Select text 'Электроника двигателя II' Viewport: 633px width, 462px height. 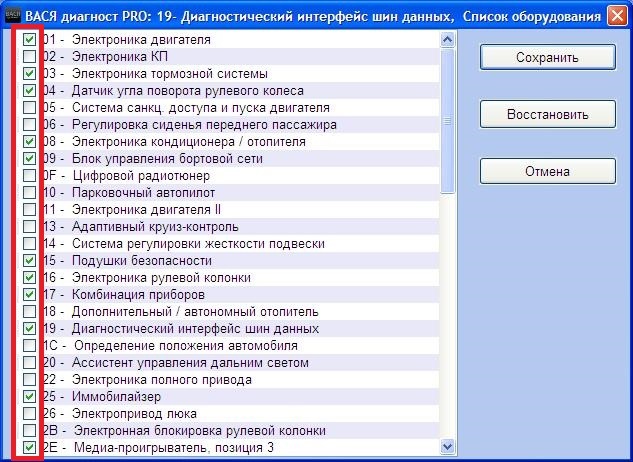147,210
